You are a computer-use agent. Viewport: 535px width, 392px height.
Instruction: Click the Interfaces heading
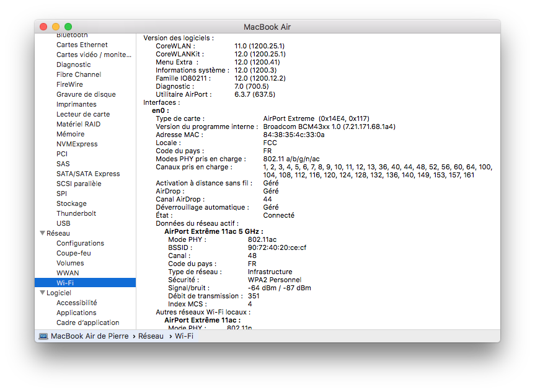point(161,102)
